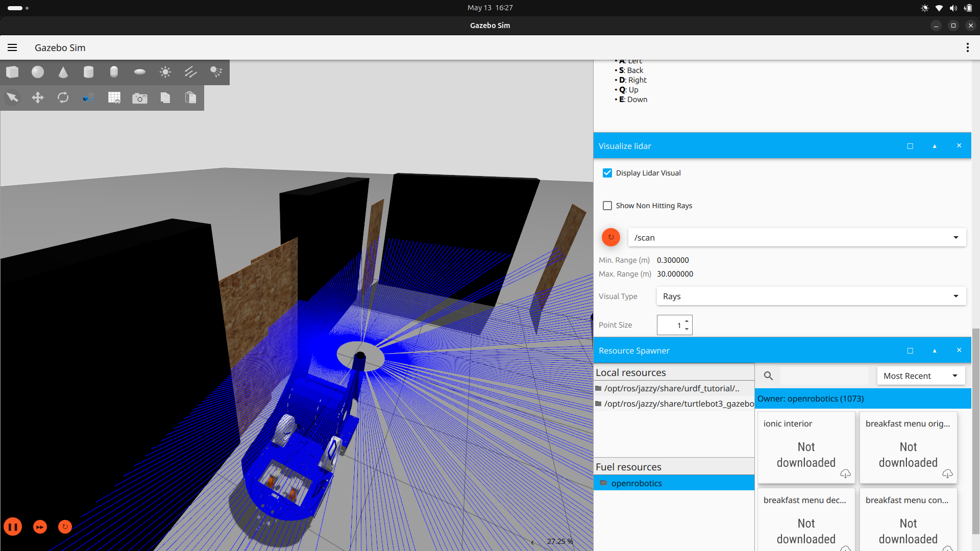Add a point light
This screenshot has width=980, height=551.
coord(165,72)
